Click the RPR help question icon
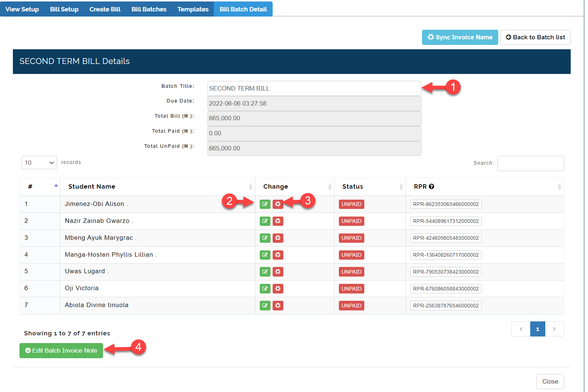This screenshot has height=392, width=588. [x=432, y=186]
